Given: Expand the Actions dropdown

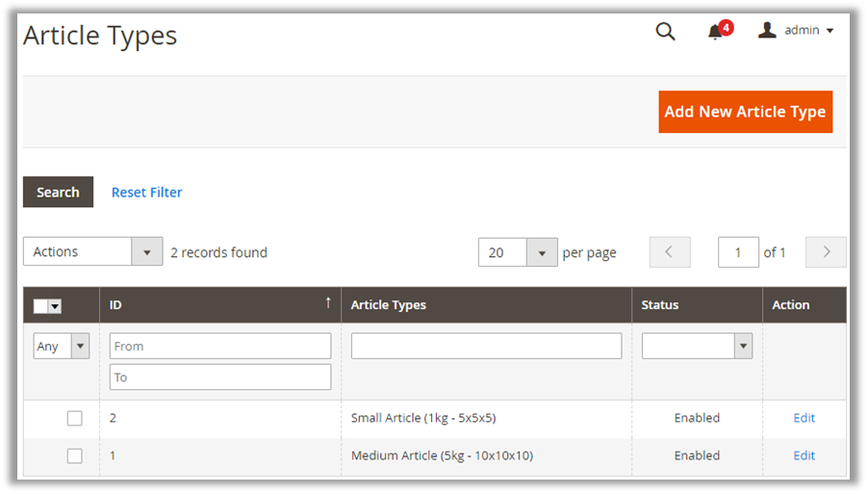Looking at the screenshot, I should point(146,252).
